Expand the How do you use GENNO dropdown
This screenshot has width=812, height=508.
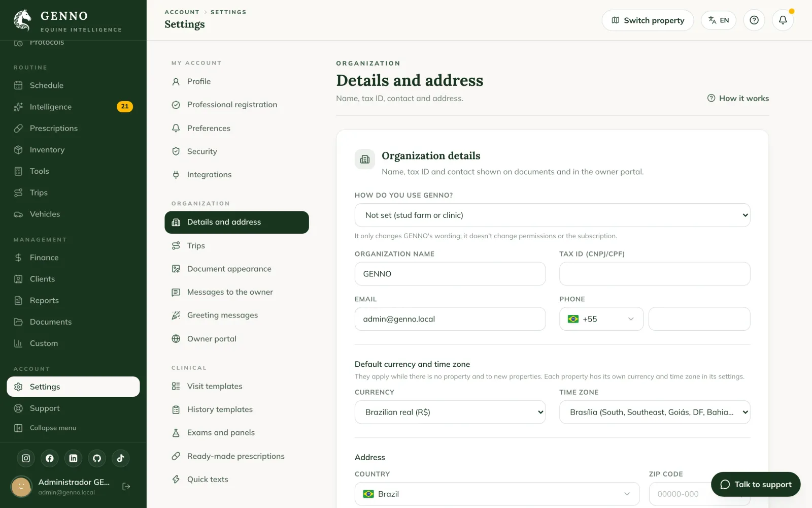[552, 215]
